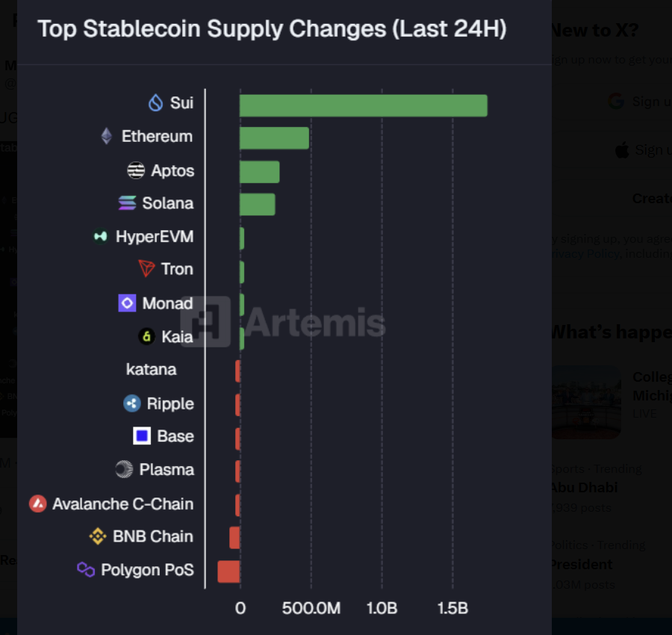Select the red Avalanche C-Chain icon
Screen dimensions: 672x635
coord(38,504)
